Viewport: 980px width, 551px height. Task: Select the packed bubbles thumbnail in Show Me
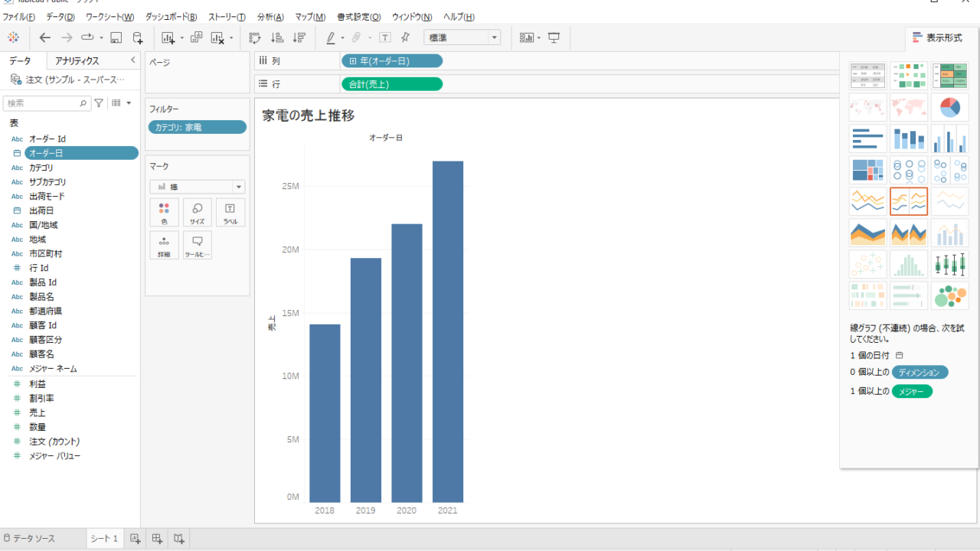(949, 295)
